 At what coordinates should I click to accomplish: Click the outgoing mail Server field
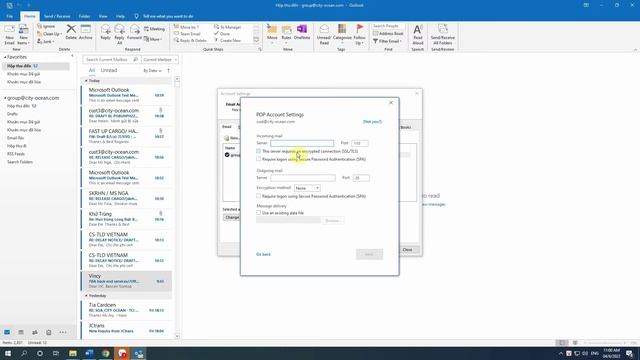[303, 178]
